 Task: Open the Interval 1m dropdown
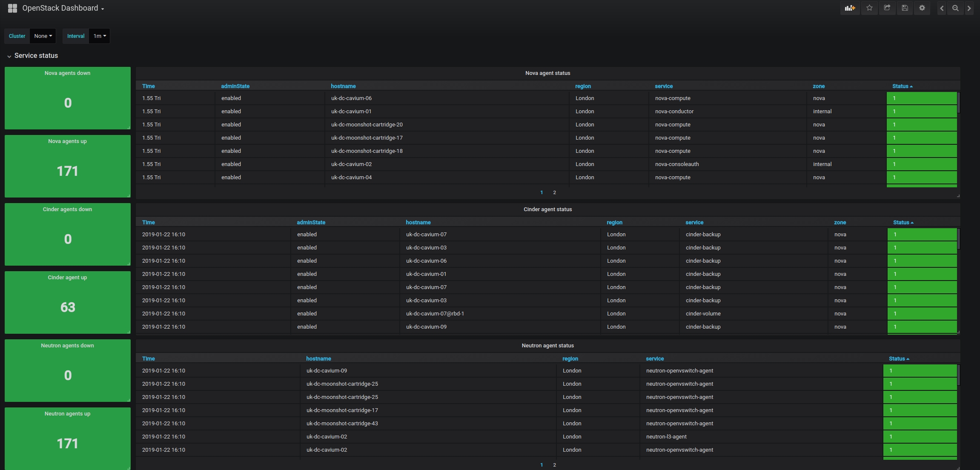click(x=100, y=36)
